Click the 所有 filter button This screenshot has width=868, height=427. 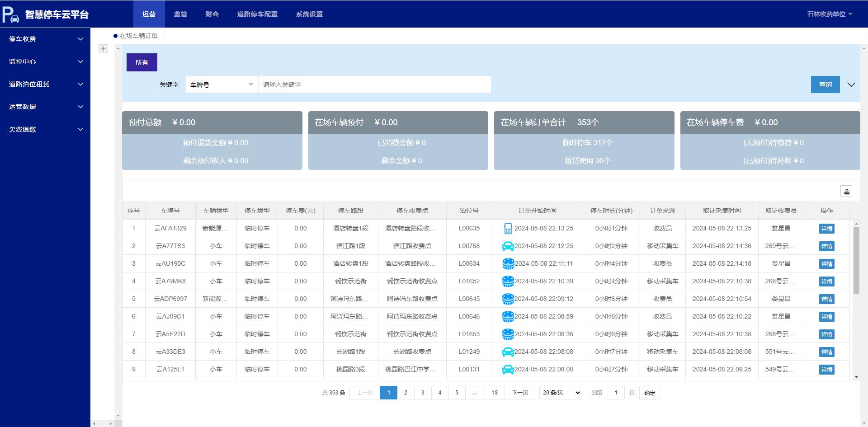[x=142, y=62]
